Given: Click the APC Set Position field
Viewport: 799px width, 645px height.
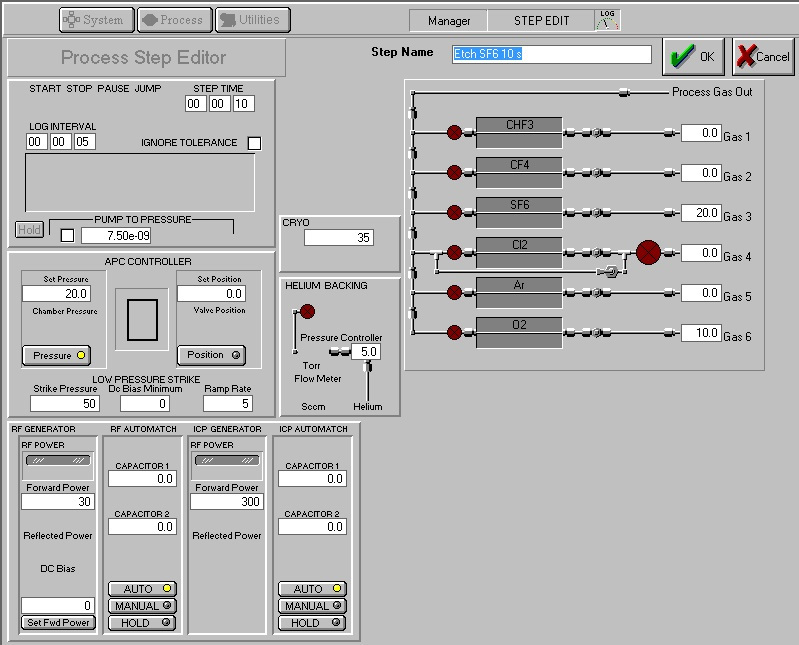Looking at the screenshot, I should [211, 293].
